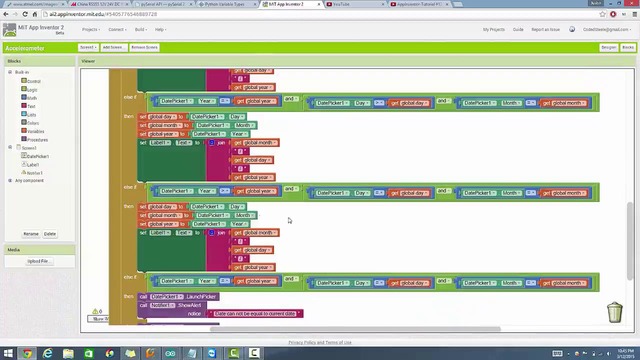Open the Arduino app in the taskbar
640x360 pixels.
pyautogui.click(x=171, y=353)
